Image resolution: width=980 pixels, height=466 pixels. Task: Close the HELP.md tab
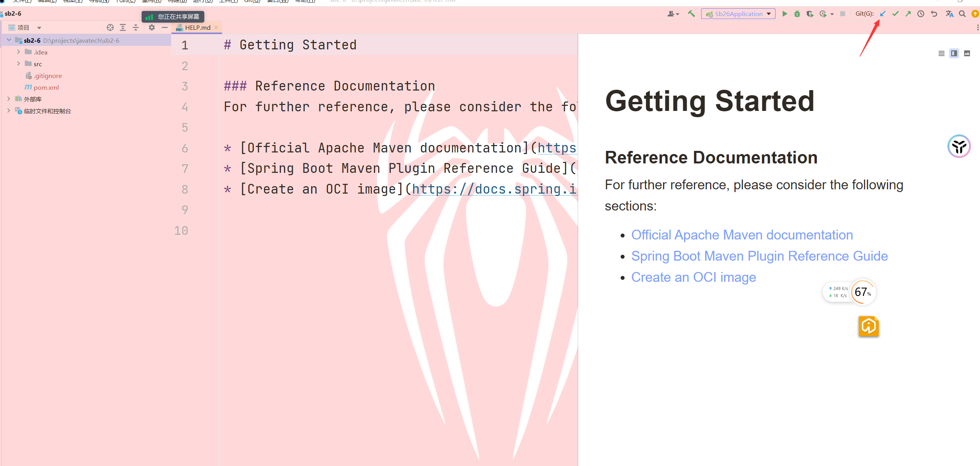[216, 27]
